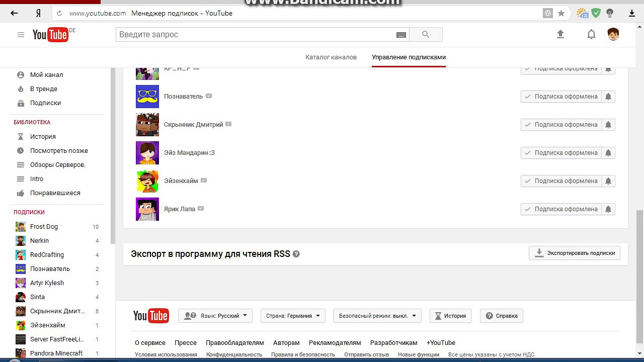Toggle notification bell for Ярик Лапа

[x=608, y=209]
